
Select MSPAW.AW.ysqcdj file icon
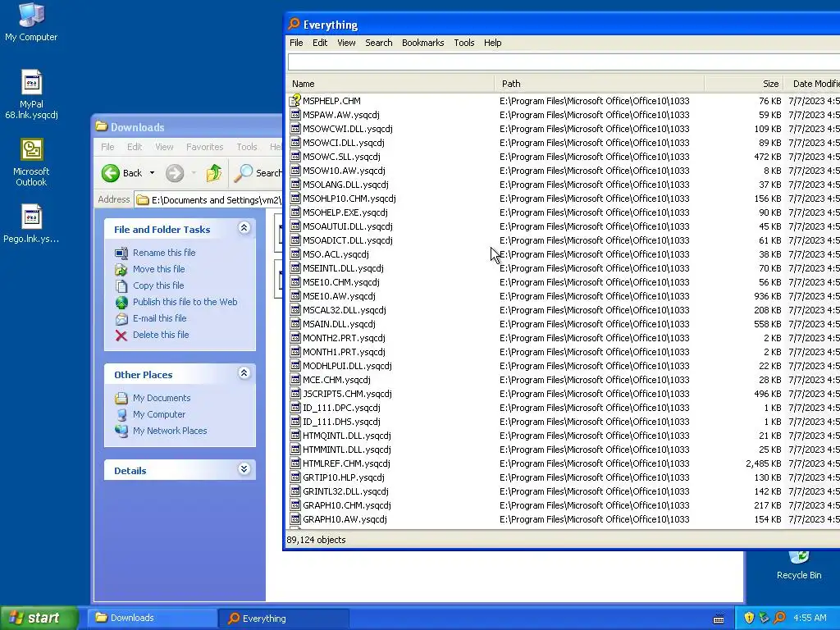click(x=295, y=115)
